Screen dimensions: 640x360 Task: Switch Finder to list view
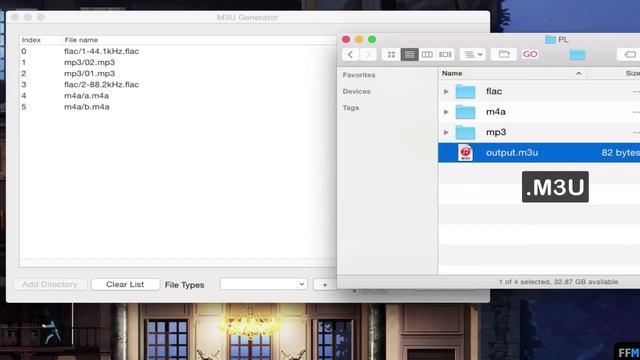coord(409,54)
